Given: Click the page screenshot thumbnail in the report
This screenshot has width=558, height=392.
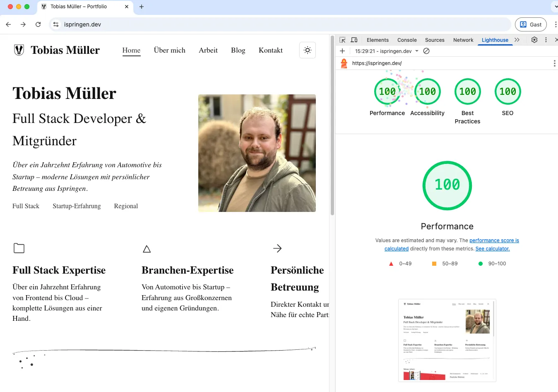Looking at the screenshot, I should tap(447, 340).
